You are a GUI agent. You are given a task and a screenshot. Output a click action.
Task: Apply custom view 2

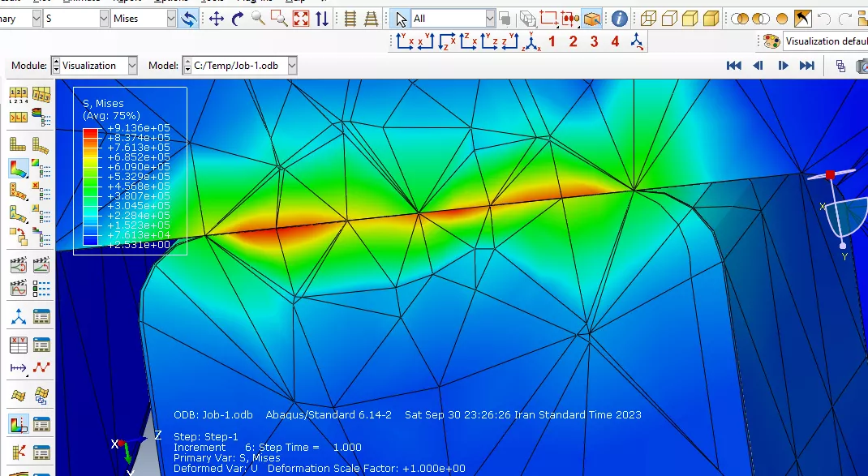pyautogui.click(x=573, y=41)
